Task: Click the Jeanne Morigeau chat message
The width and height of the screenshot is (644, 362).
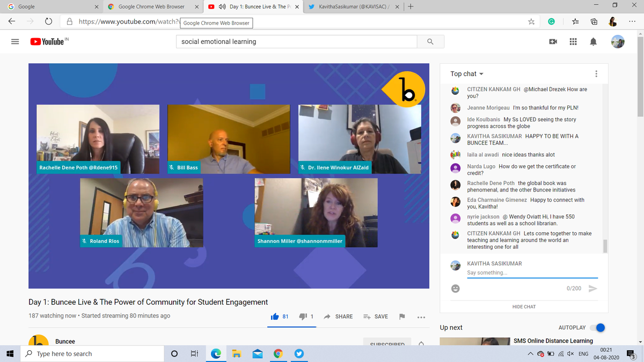Action: [523, 108]
